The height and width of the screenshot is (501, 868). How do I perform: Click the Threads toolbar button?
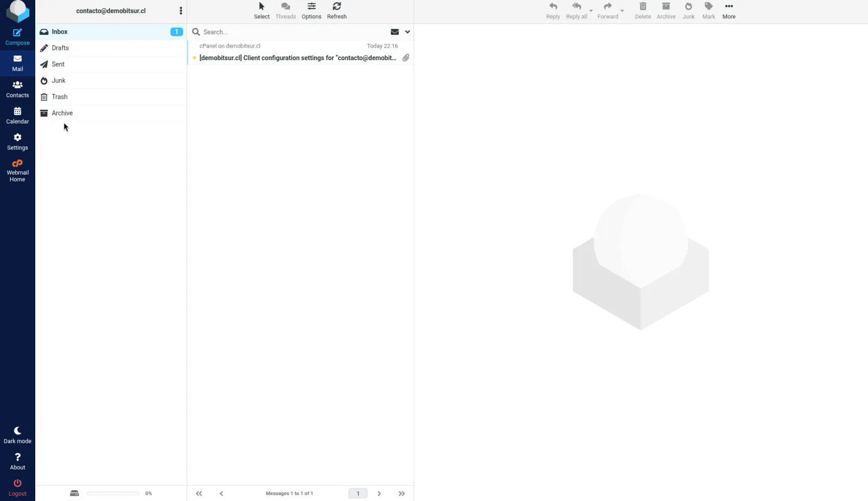[285, 11]
